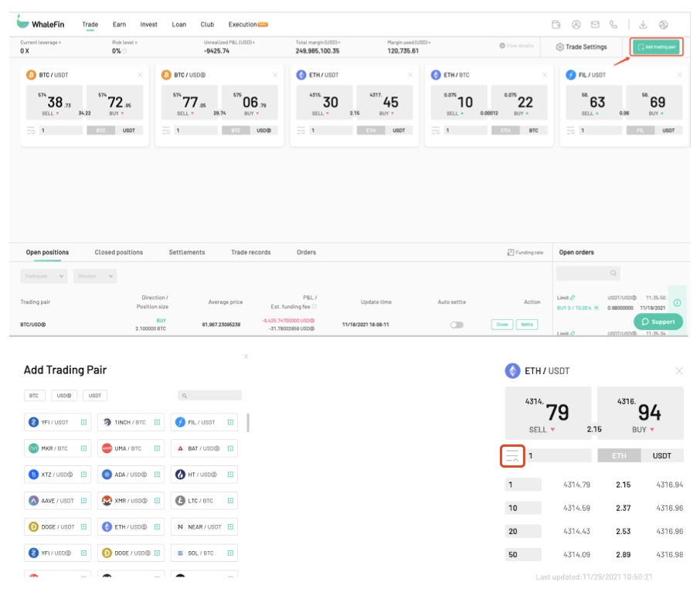Add FIL / USDT pair plus icon

(230, 423)
